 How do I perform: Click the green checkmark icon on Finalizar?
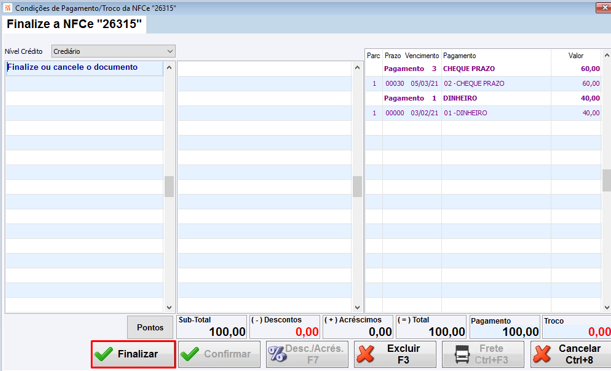(x=104, y=354)
